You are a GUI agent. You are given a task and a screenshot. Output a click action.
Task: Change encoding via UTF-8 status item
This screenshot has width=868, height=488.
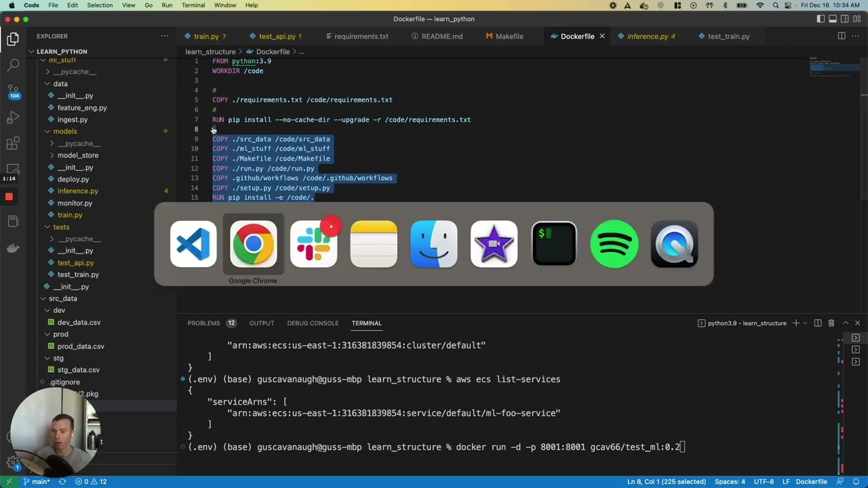point(763,481)
